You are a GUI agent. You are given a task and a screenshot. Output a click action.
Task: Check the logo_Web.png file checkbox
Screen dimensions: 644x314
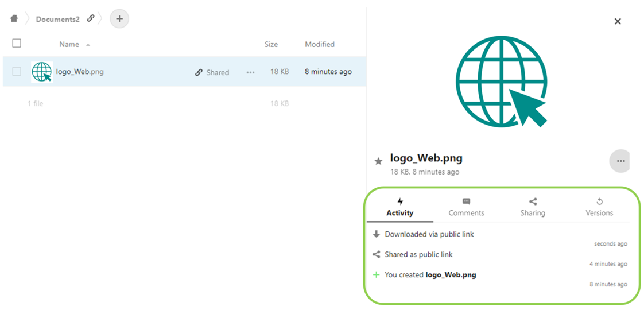(x=17, y=72)
